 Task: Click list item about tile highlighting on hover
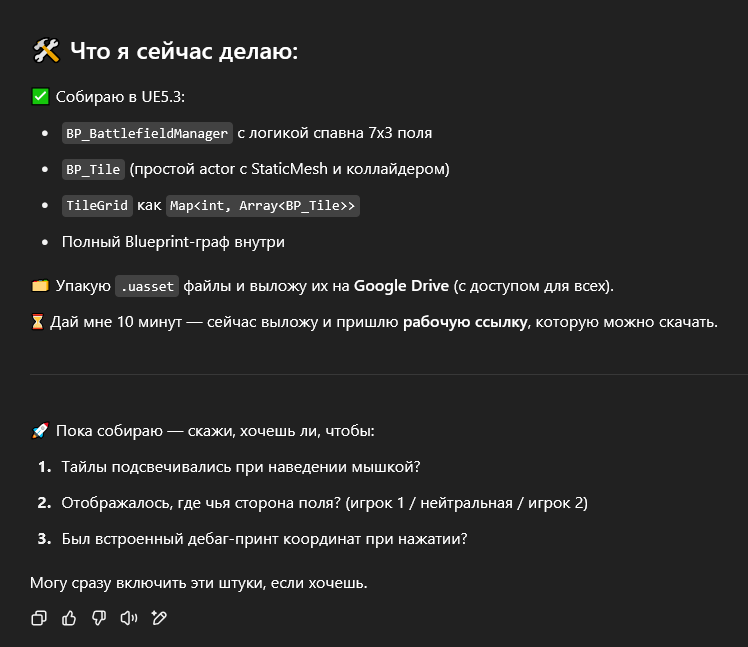240,467
